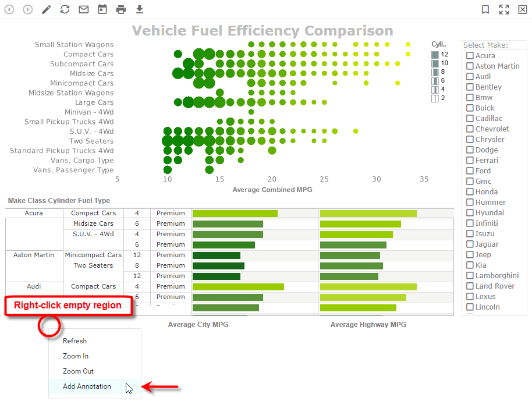Image resolution: width=532 pixels, height=405 pixels.
Task: Click the Schedule calendar icon
Action: coord(102,9)
